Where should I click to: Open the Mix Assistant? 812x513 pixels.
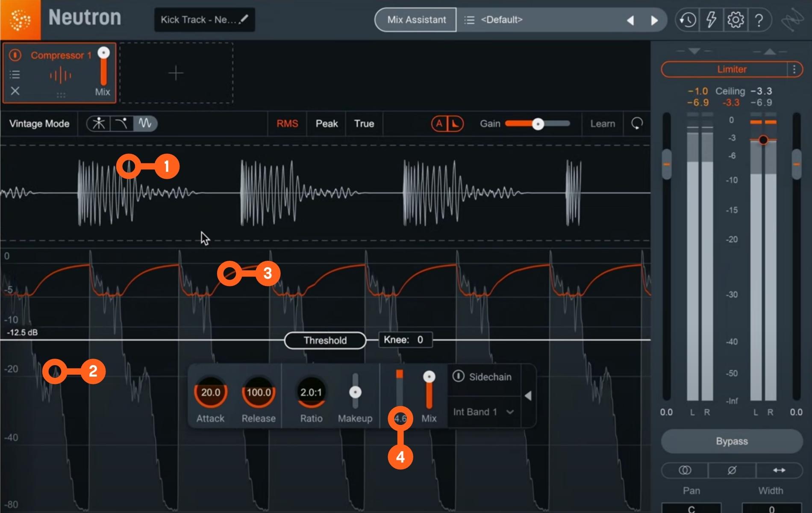coord(416,20)
